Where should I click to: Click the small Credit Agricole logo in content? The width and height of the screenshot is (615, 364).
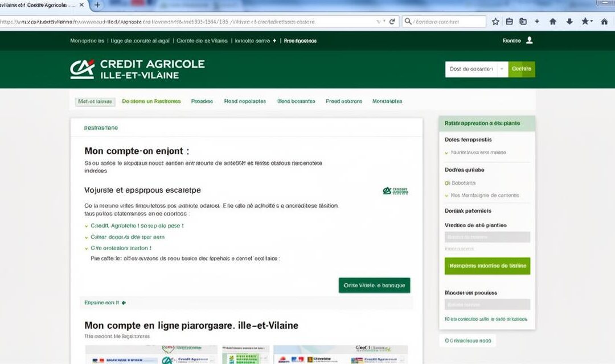pos(395,191)
